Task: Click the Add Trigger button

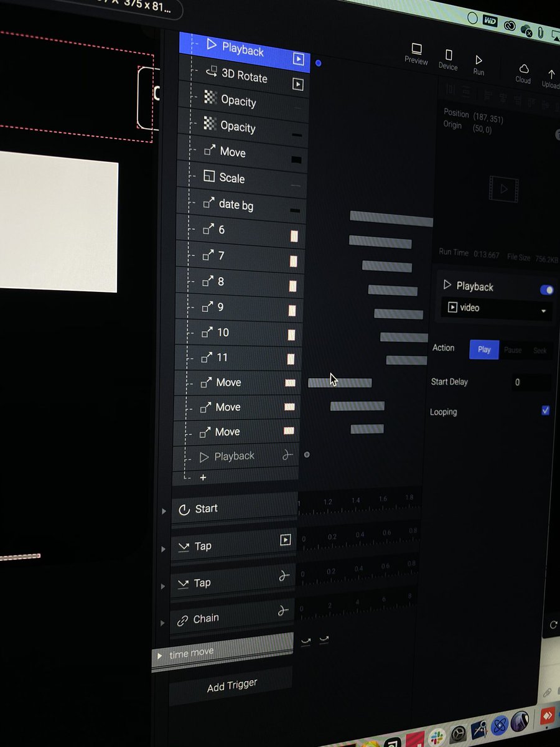Action: (231, 685)
